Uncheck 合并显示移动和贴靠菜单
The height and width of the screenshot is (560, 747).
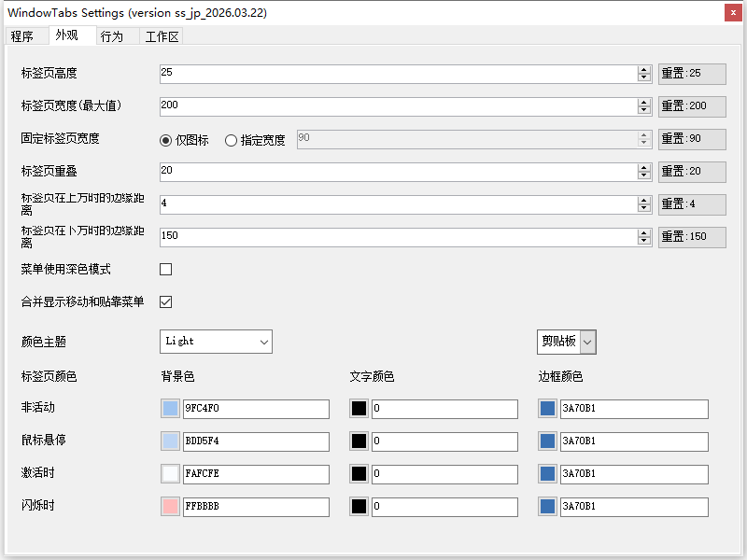(165, 301)
